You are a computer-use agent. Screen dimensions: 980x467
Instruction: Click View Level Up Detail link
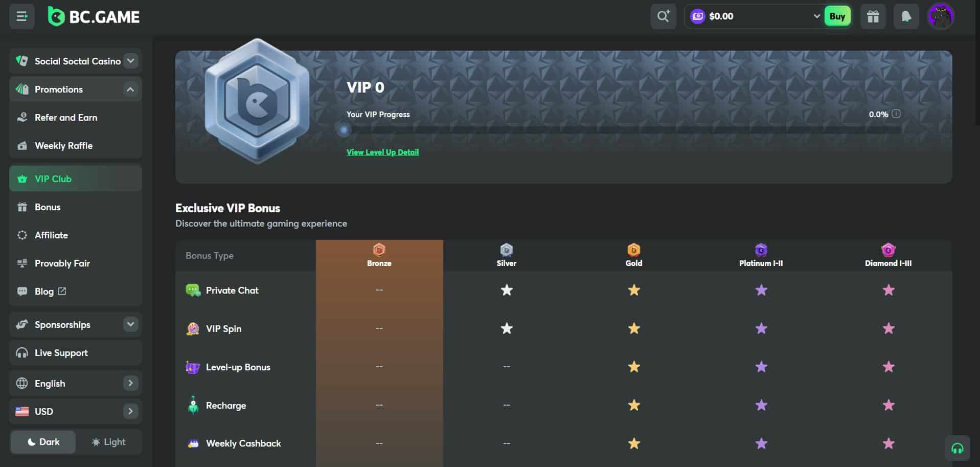[382, 152]
